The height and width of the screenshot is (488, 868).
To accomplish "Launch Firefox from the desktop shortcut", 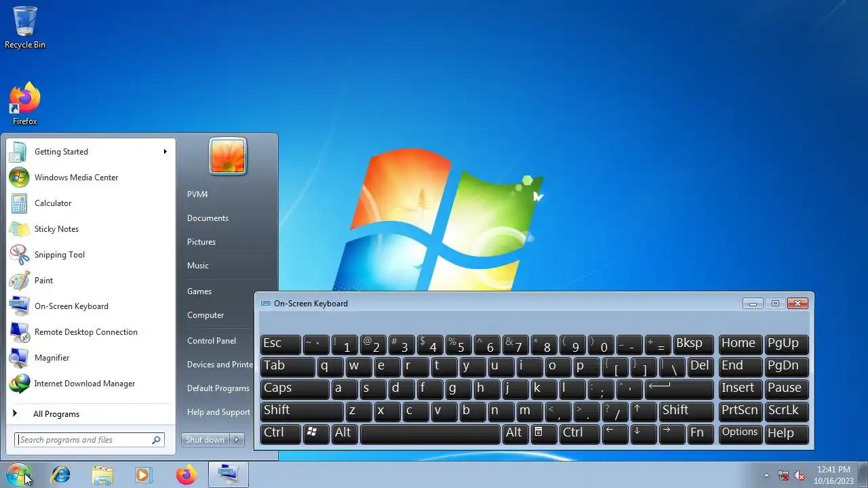I will 25,104.
